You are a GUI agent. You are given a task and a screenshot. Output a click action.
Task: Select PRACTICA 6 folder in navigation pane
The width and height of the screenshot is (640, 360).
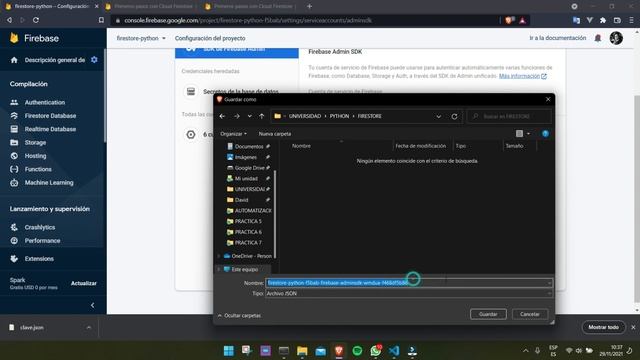tap(248, 232)
